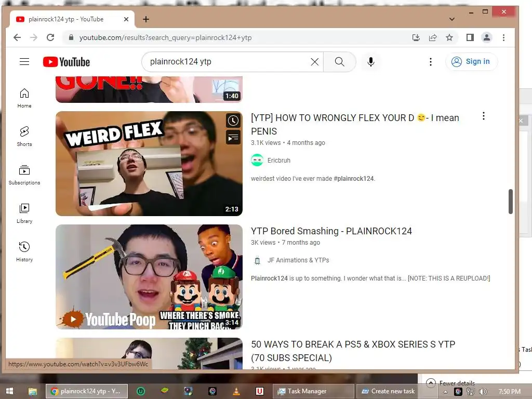Click the Ericbruh channel avatar

[257, 160]
